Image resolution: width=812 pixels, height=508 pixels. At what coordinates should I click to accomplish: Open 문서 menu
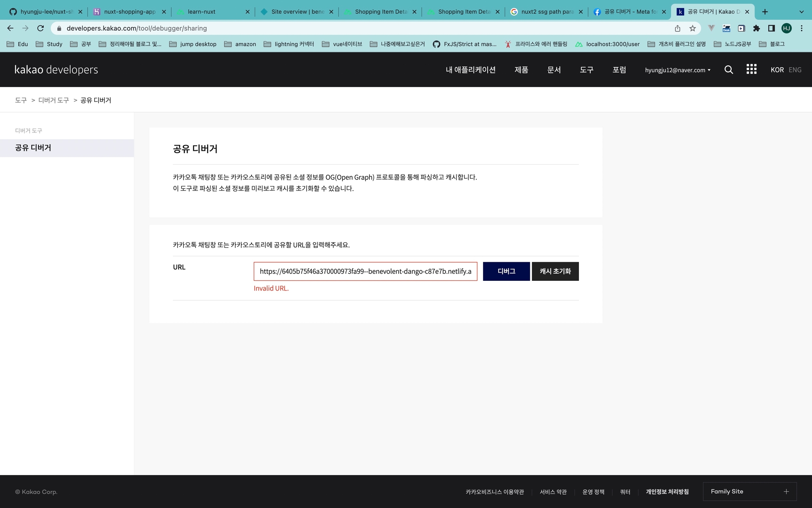click(x=554, y=69)
